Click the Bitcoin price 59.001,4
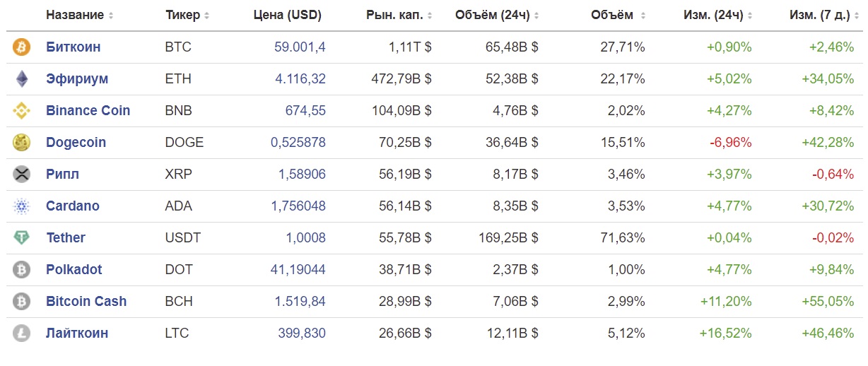Viewport: 868px width, 366px height. [x=300, y=47]
